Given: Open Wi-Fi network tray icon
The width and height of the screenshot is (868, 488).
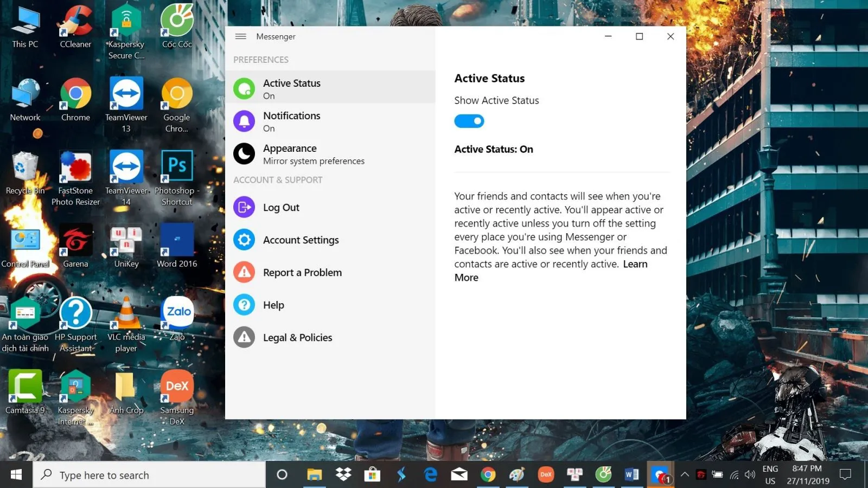Looking at the screenshot, I should [734, 475].
